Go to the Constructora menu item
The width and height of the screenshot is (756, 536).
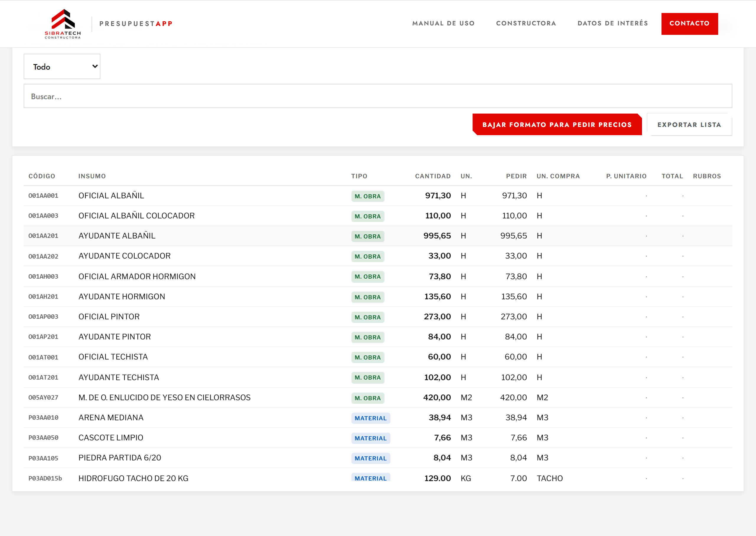click(x=526, y=23)
